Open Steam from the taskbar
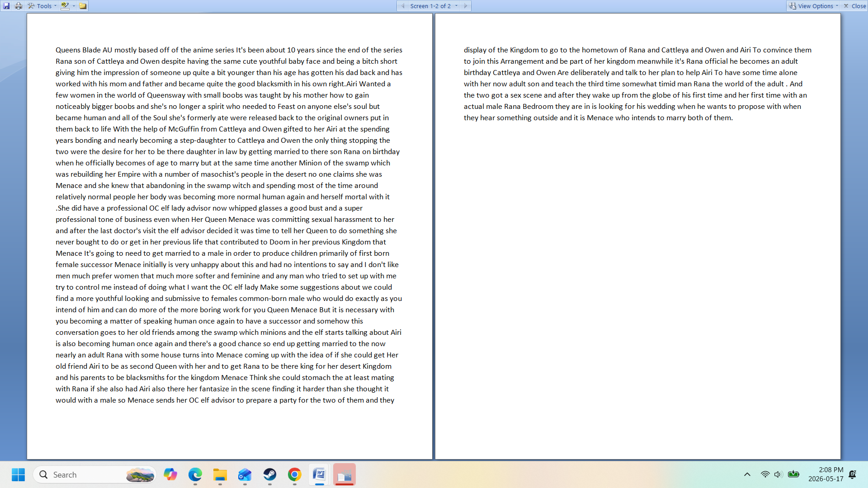The height and width of the screenshot is (488, 868). [270, 474]
